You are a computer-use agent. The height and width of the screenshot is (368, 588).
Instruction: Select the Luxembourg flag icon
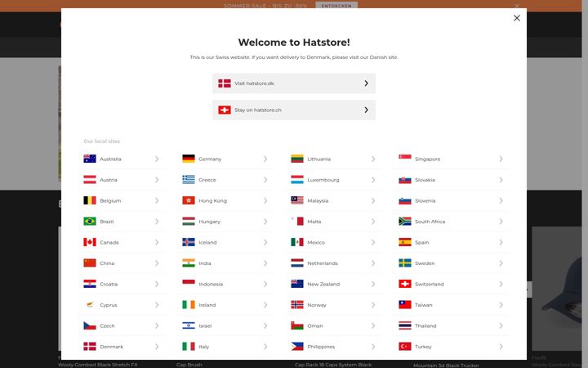[x=297, y=180]
